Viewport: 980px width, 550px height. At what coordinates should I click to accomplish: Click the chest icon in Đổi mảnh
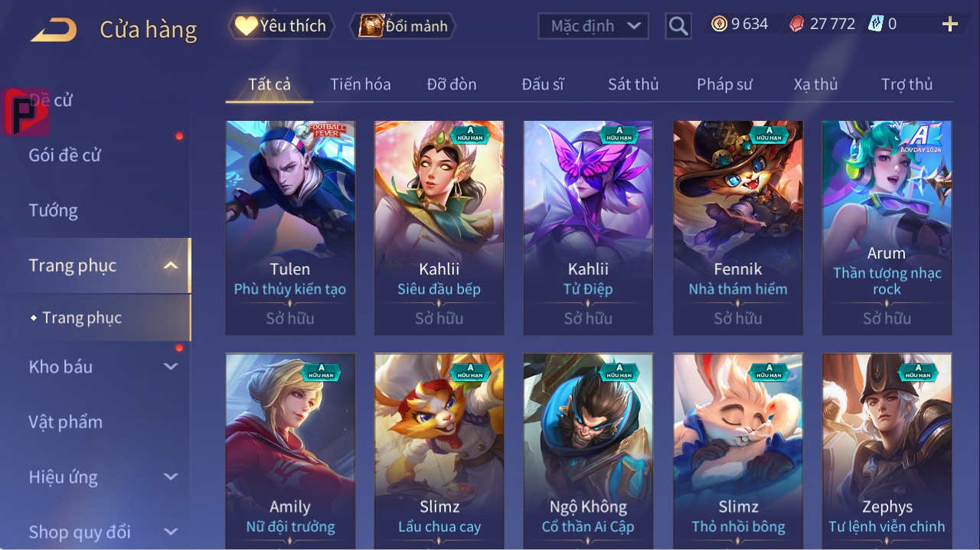coord(371,26)
